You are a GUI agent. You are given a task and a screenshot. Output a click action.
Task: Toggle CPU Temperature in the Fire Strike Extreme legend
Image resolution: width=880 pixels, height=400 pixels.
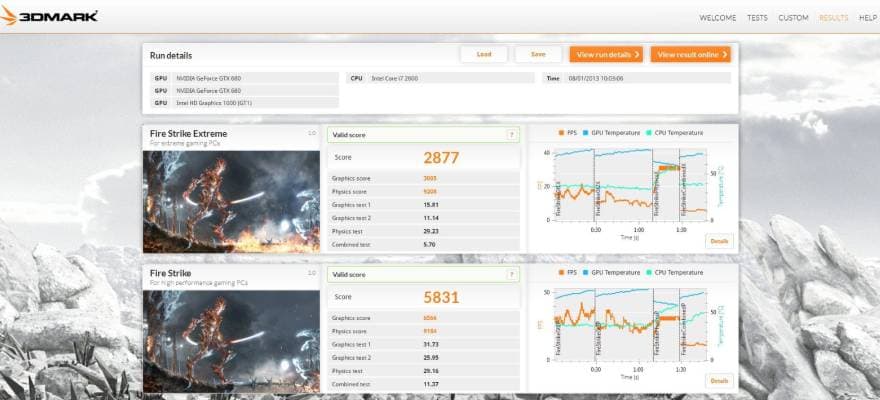(x=675, y=133)
